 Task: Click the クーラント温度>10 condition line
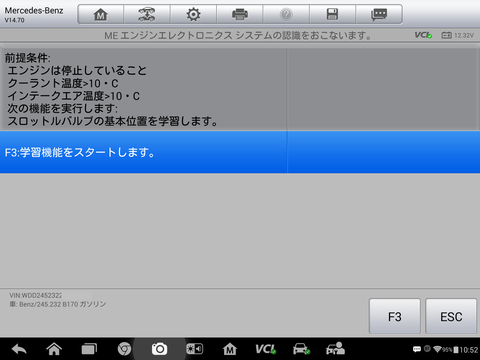pyautogui.click(x=63, y=83)
